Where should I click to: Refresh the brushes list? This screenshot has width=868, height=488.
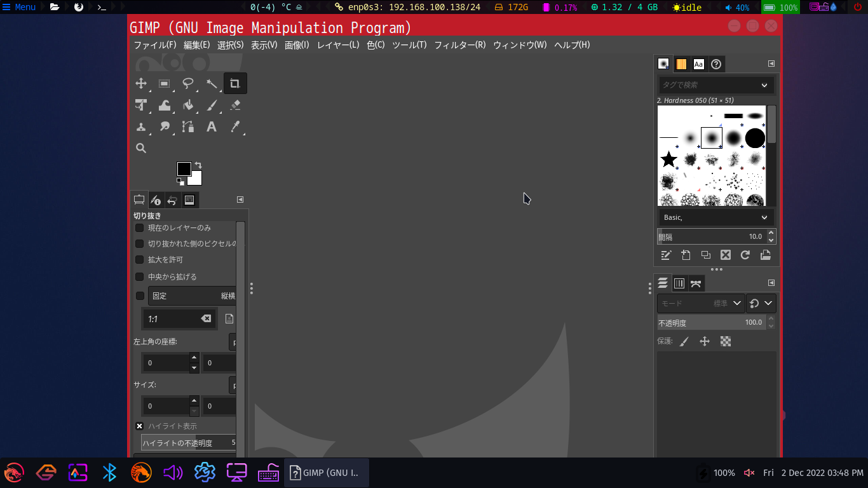[745, 255]
